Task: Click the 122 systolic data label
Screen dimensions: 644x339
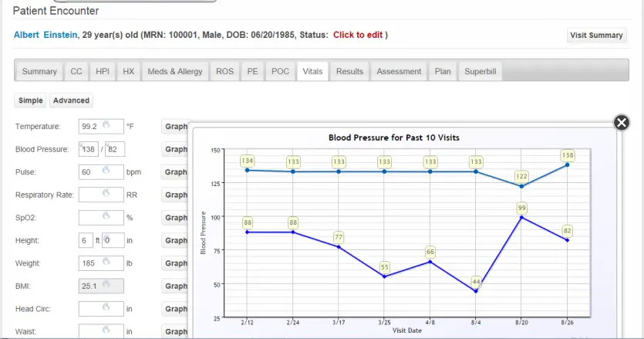Action: pyautogui.click(x=521, y=177)
